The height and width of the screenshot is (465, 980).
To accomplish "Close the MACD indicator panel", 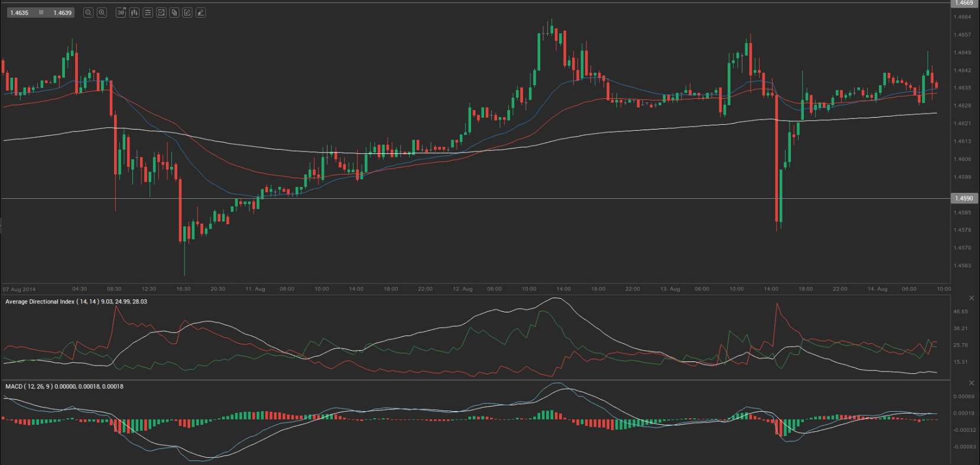I will click(971, 383).
